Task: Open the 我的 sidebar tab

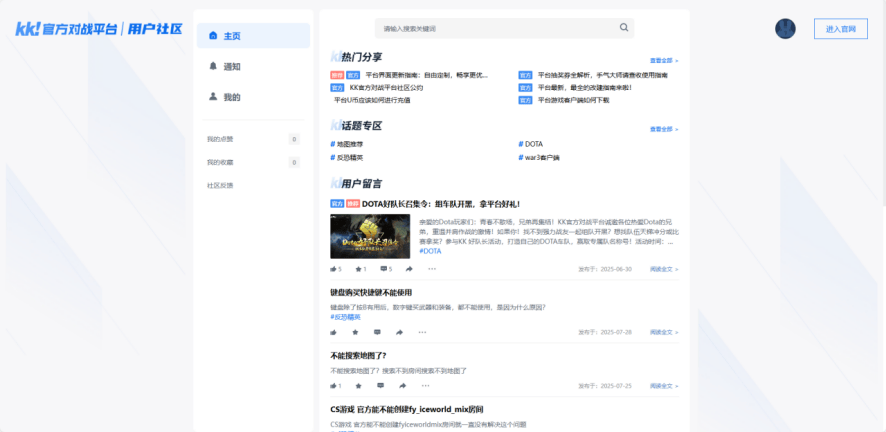Action: (253, 97)
